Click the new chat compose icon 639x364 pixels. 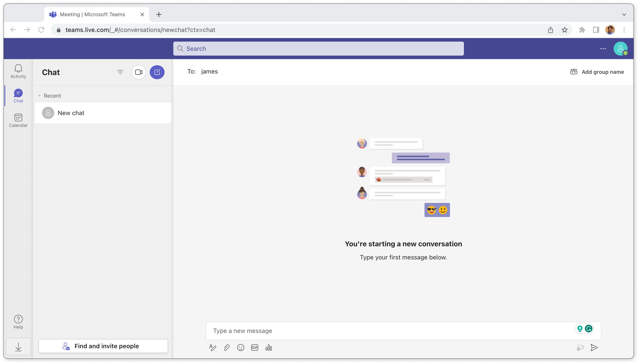click(x=157, y=72)
